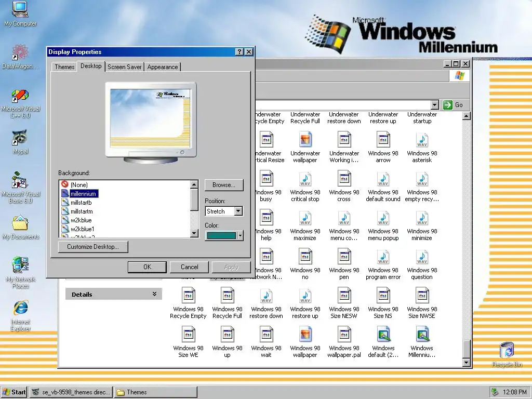The image size is (532, 399).
Task: Open Microsoft Visual Basic 6.0 shortcut
Action: [x=20, y=188]
